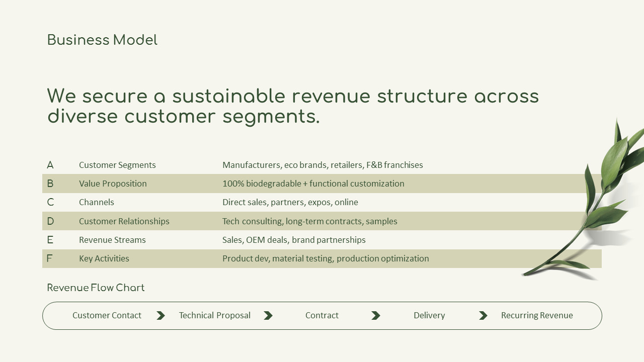Click the letter F row marker
The height and width of the screenshot is (362, 644).
50,258
